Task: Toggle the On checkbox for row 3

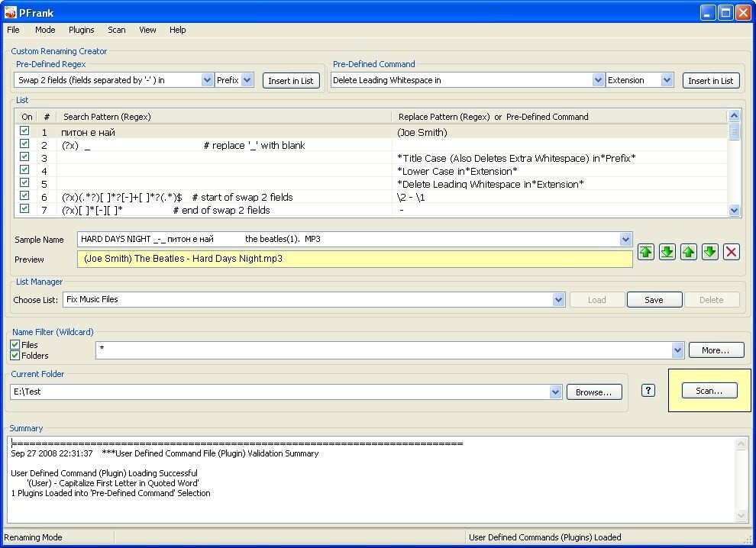Action: tap(24, 156)
